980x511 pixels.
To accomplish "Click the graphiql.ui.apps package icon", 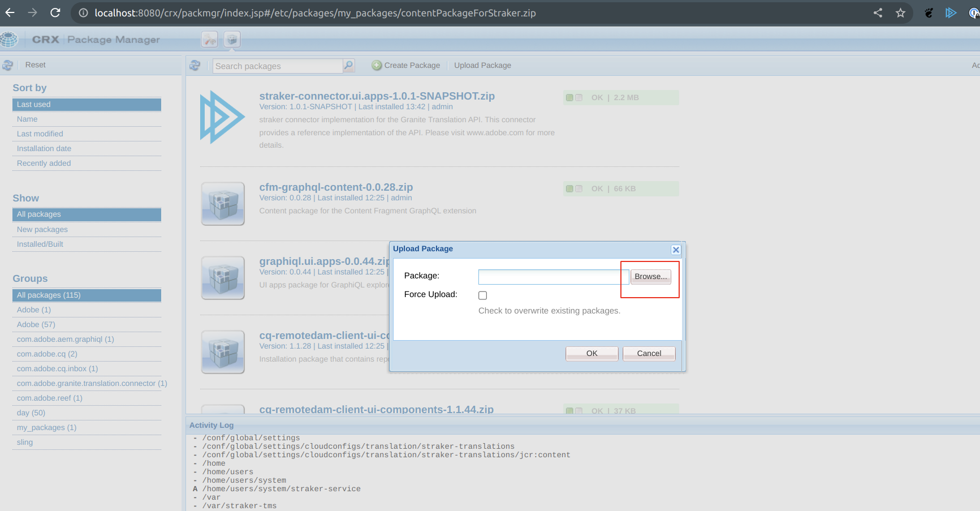I will [x=223, y=278].
